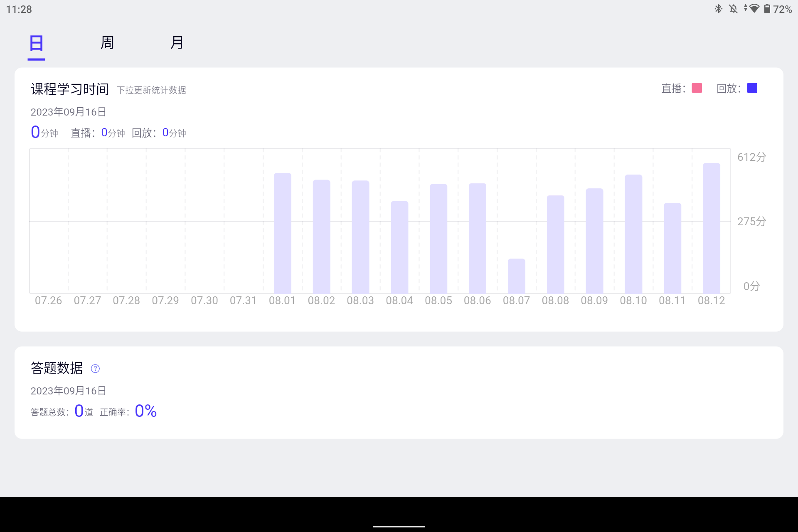This screenshot has height=532, width=798.
Task: Tap the bottom navigation gesture handle
Action: click(399, 526)
